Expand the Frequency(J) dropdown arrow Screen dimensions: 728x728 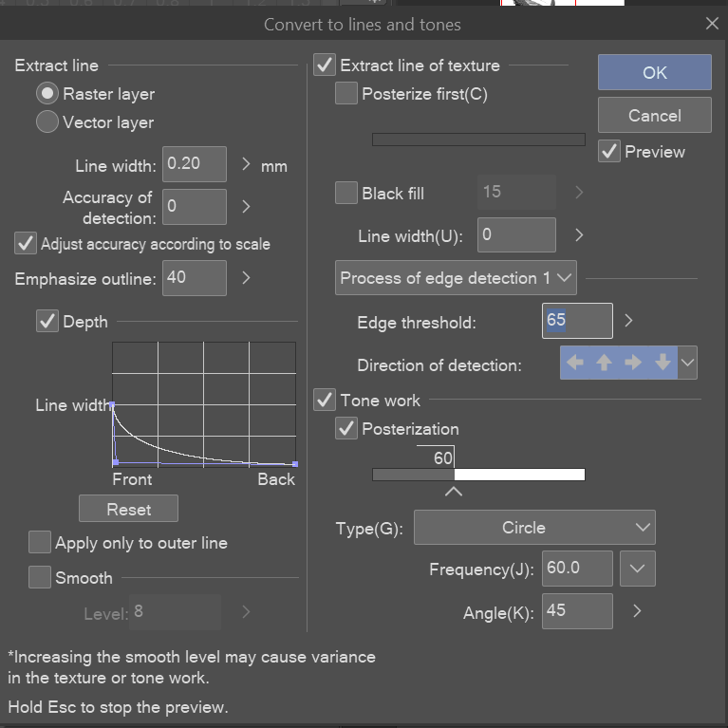click(637, 569)
